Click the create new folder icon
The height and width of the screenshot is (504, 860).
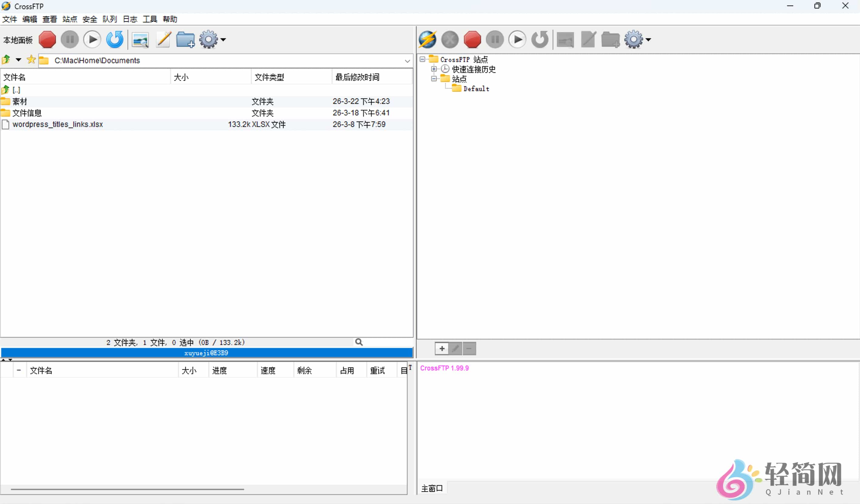pyautogui.click(x=185, y=39)
